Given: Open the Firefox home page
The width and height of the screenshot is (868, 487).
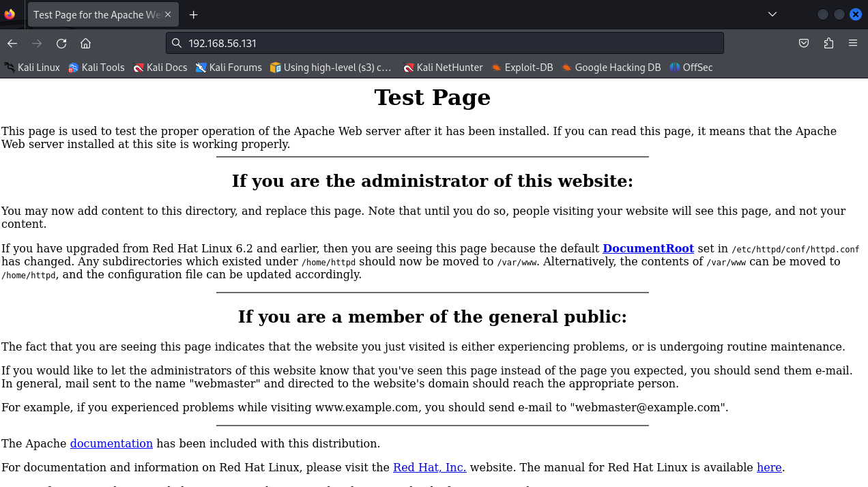Looking at the screenshot, I should (86, 43).
